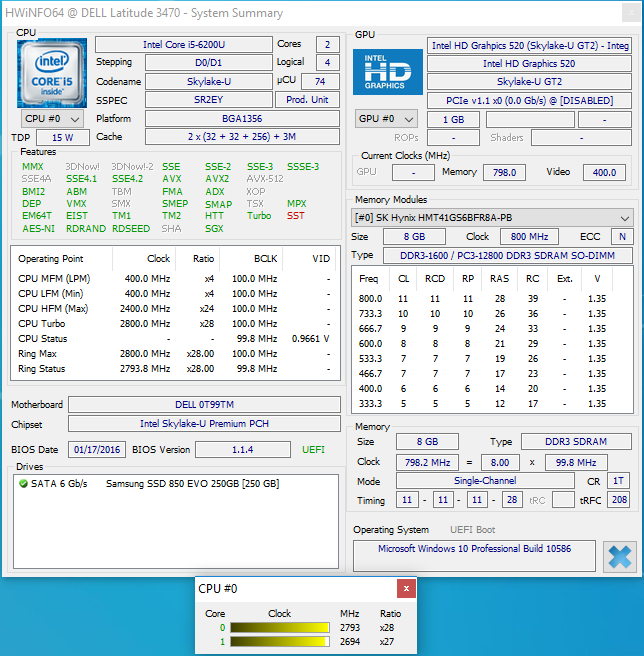Click the SST feature label in red
Screen dimensions: 644x656
pos(295,216)
